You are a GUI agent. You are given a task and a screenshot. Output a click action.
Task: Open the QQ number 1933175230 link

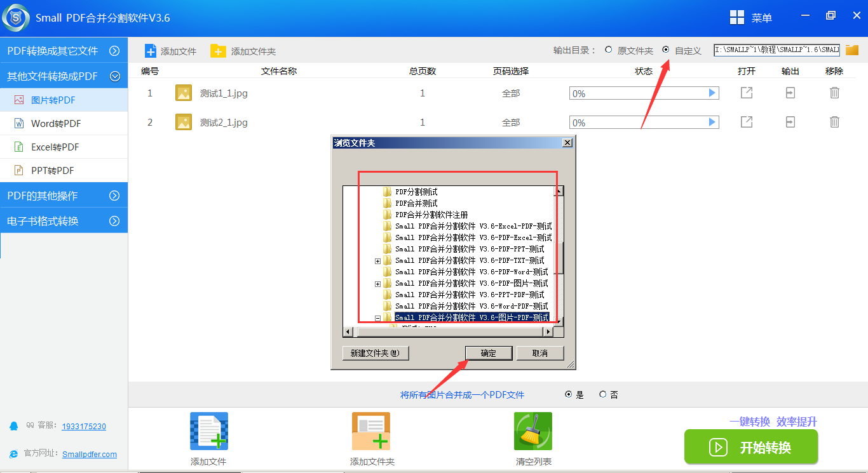84,427
